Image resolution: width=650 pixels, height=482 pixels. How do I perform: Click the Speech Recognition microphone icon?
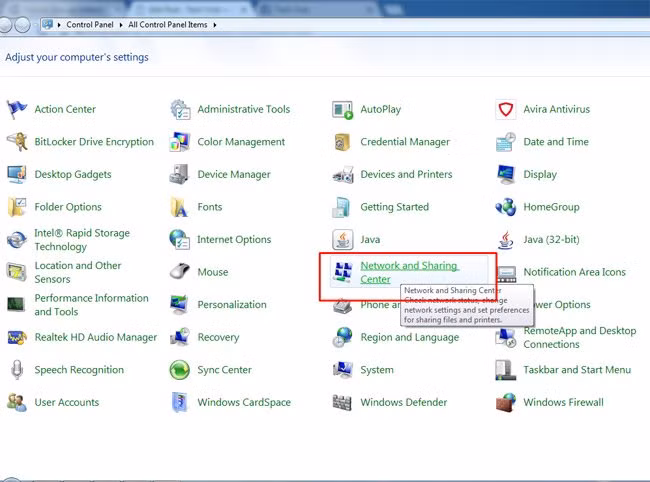(16, 370)
